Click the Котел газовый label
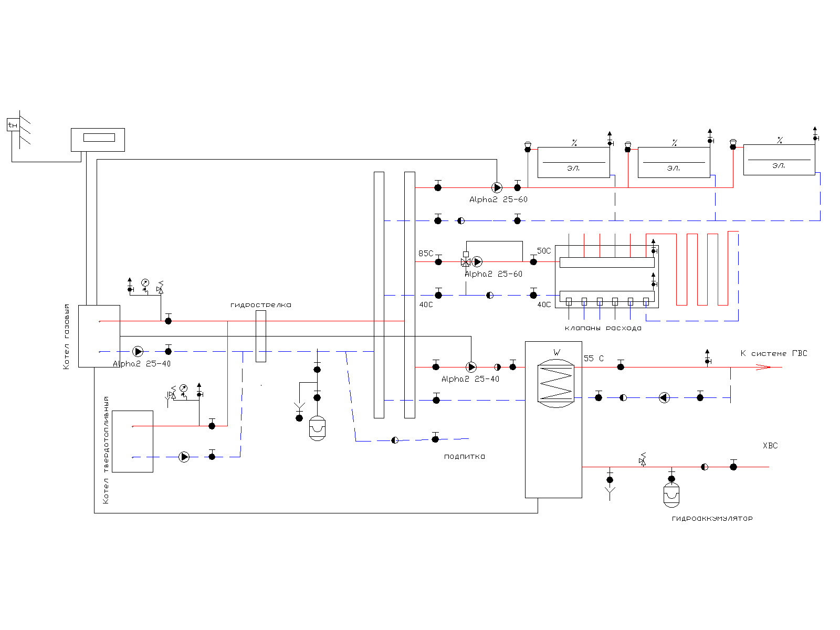The width and height of the screenshot is (840, 630). [67, 337]
